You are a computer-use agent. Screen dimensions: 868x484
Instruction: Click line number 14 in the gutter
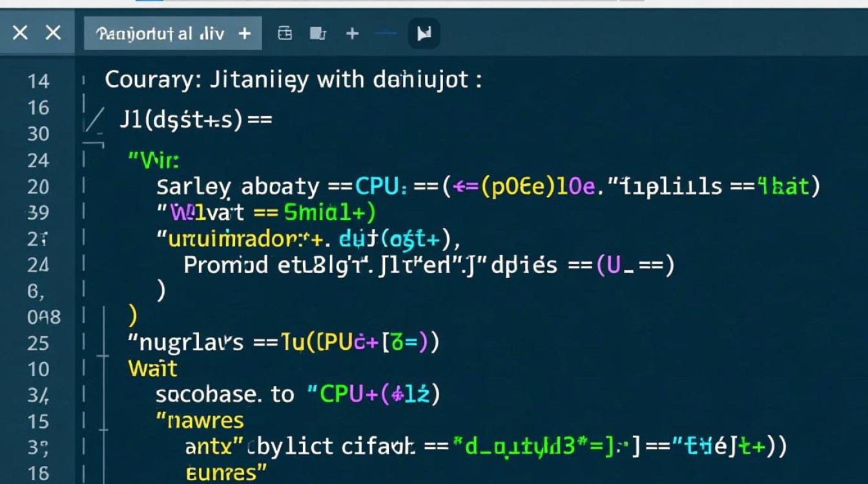tap(38, 81)
